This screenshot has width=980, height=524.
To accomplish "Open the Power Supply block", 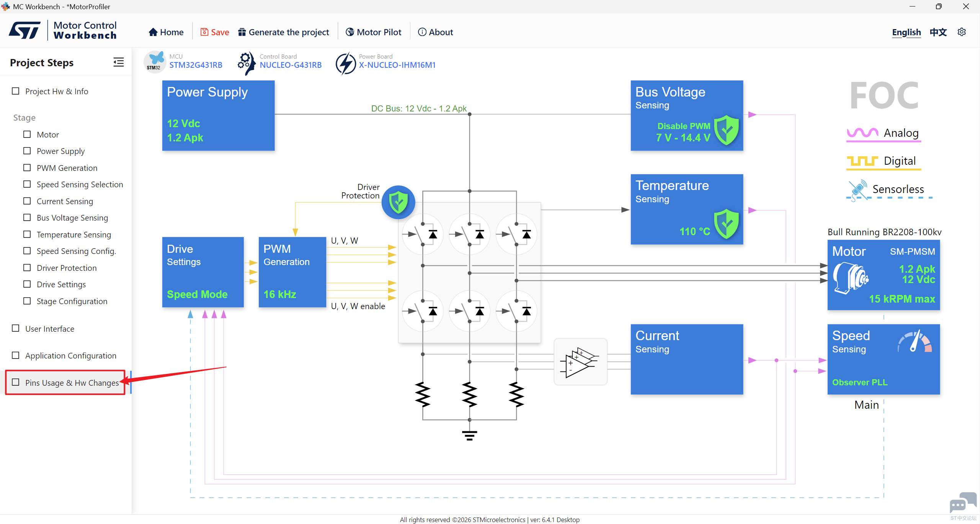I will coord(218,115).
